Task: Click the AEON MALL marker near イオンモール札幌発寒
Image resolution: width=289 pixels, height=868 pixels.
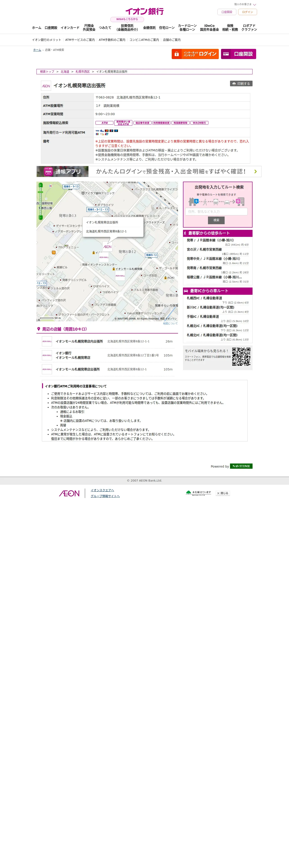Action: pyautogui.click(x=120, y=276)
